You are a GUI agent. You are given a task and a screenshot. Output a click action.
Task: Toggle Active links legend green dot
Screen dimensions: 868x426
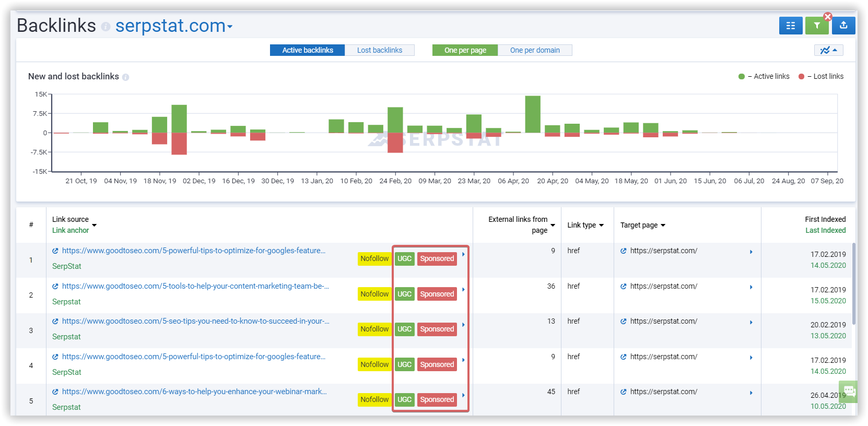[742, 77]
